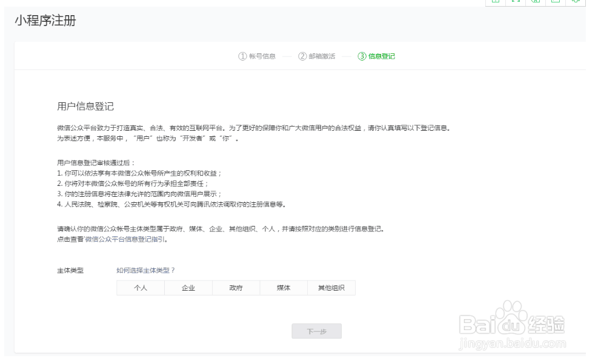
Task: Click the sentence starting 请确认你的微信公众帐号
Action: 221,229
